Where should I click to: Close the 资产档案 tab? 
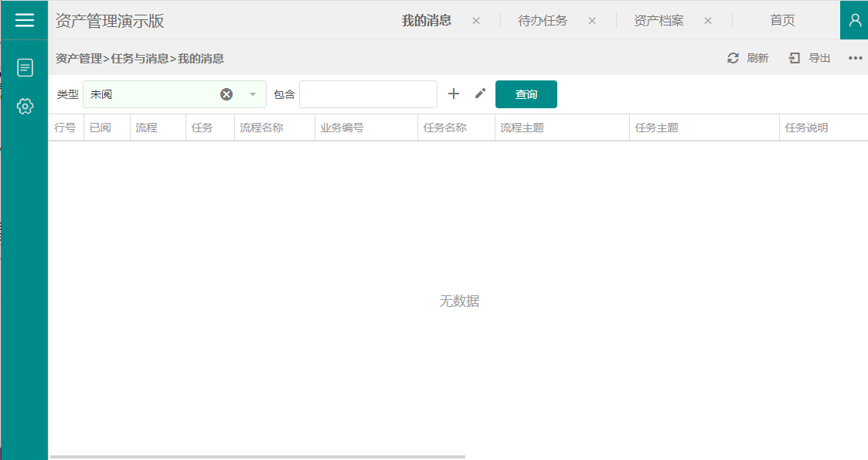point(707,21)
